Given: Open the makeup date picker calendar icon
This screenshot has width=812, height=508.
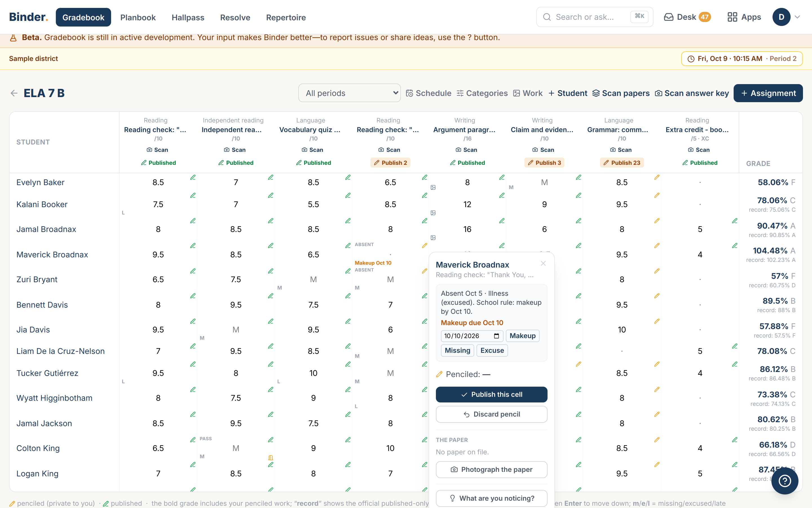Looking at the screenshot, I should pos(497,336).
